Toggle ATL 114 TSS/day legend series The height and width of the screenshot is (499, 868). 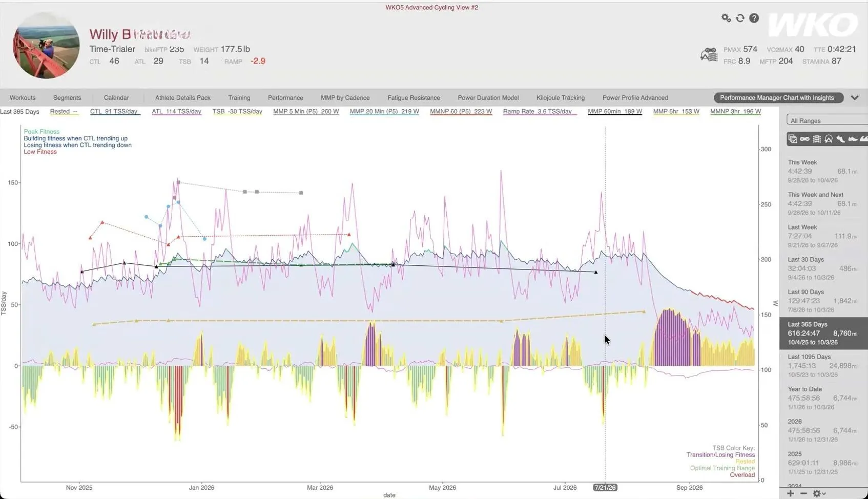[x=176, y=112]
